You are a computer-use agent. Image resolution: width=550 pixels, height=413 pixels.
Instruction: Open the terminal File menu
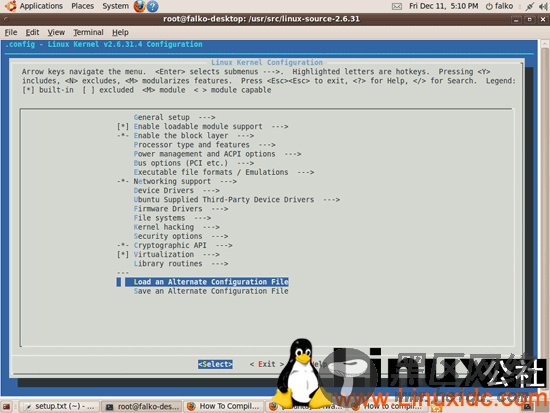coord(11,32)
